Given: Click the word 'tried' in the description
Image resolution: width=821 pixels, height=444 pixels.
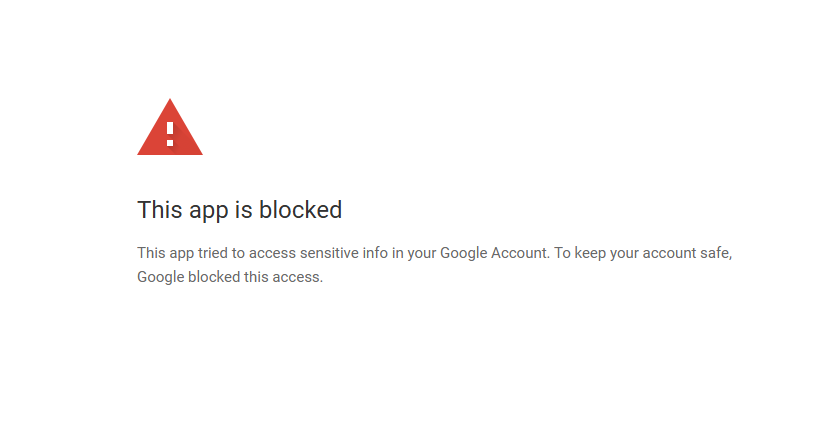Looking at the screenshot, I should (213, 253).
